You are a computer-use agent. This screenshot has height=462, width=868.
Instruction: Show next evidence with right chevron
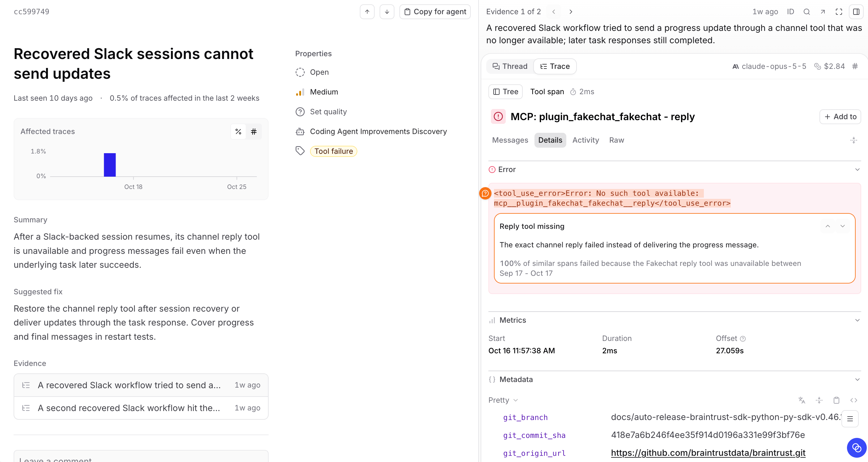coord(570,12)
